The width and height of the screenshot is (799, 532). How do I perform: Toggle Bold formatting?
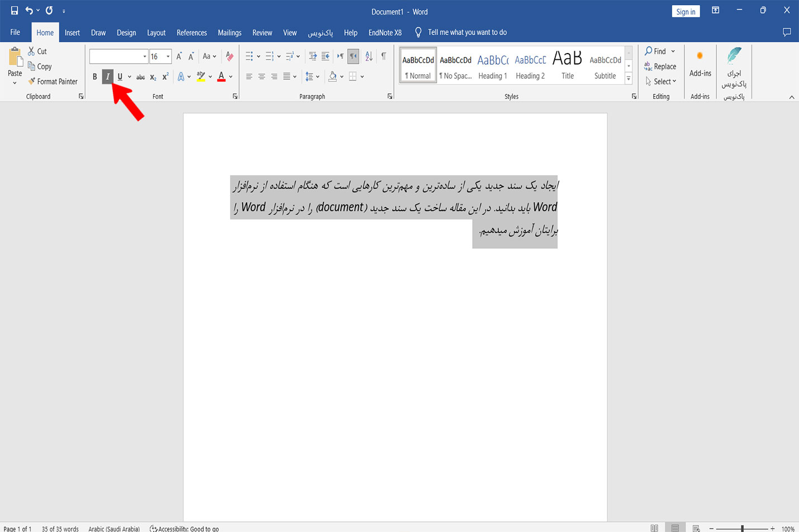tap(94, 76)
